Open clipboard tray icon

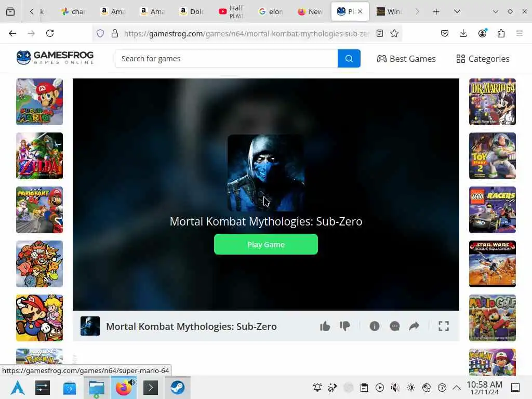click(364, 388)
